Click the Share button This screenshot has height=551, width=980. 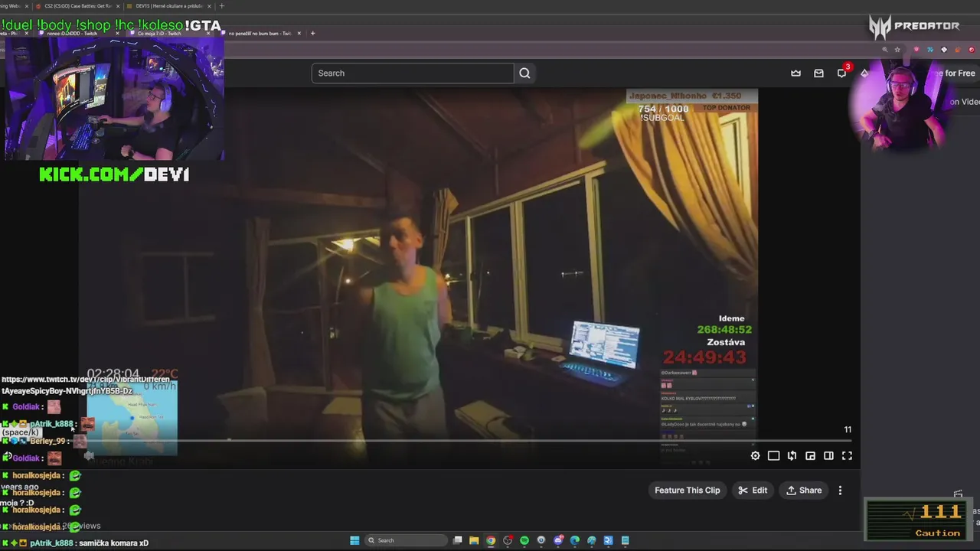pyautogui.click(x=803, y=491)
